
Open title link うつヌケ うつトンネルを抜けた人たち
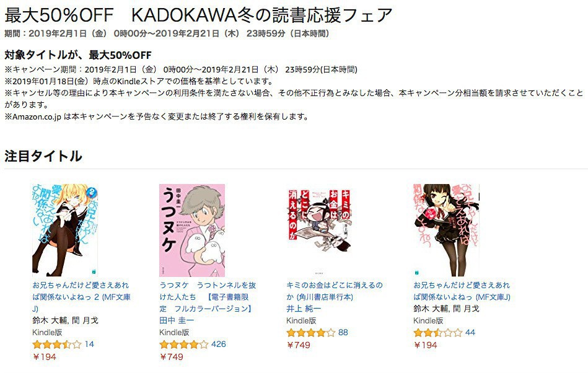click(x=208, y=297)
